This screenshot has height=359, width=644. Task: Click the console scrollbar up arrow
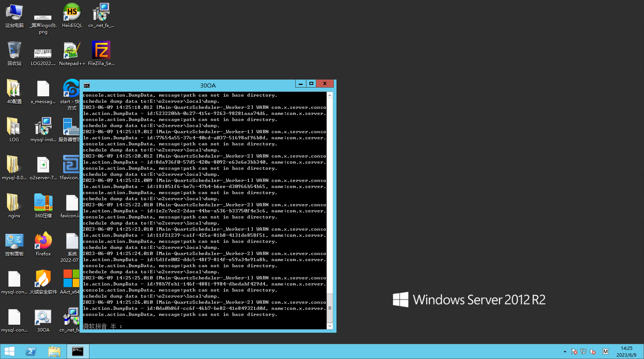330,95
